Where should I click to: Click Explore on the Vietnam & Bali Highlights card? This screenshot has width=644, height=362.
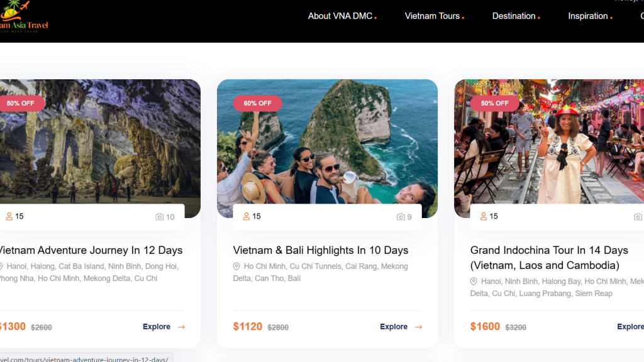pyautogui.click(x=394, y=327)
